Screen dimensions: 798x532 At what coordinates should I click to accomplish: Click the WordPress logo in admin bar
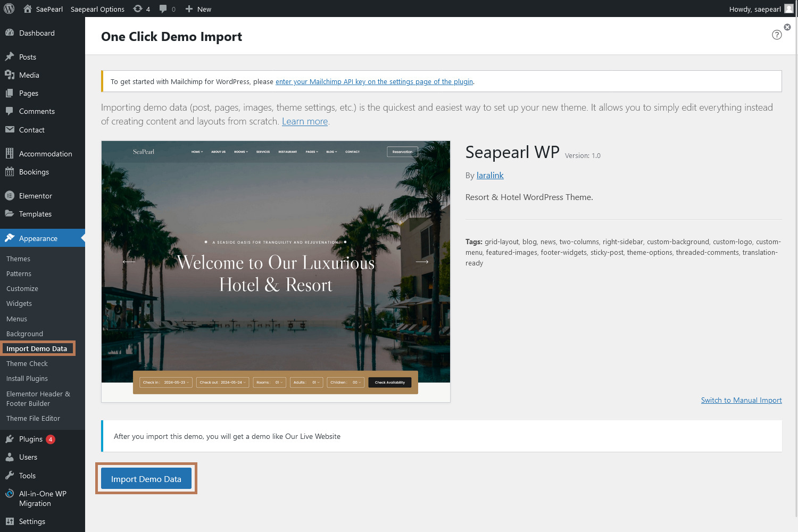click(x=9, y=9)
